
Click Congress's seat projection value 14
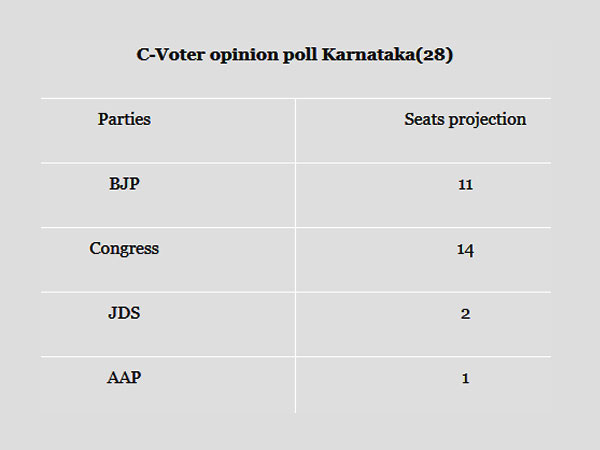pos(465,249)
